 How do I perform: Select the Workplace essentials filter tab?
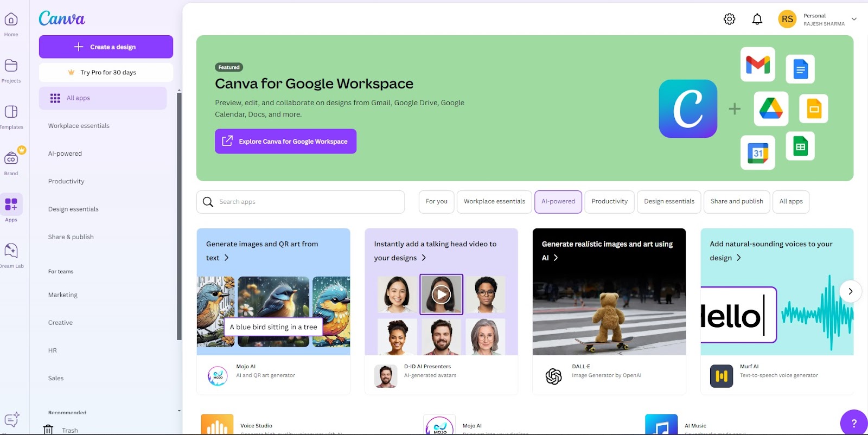point(494,202)
